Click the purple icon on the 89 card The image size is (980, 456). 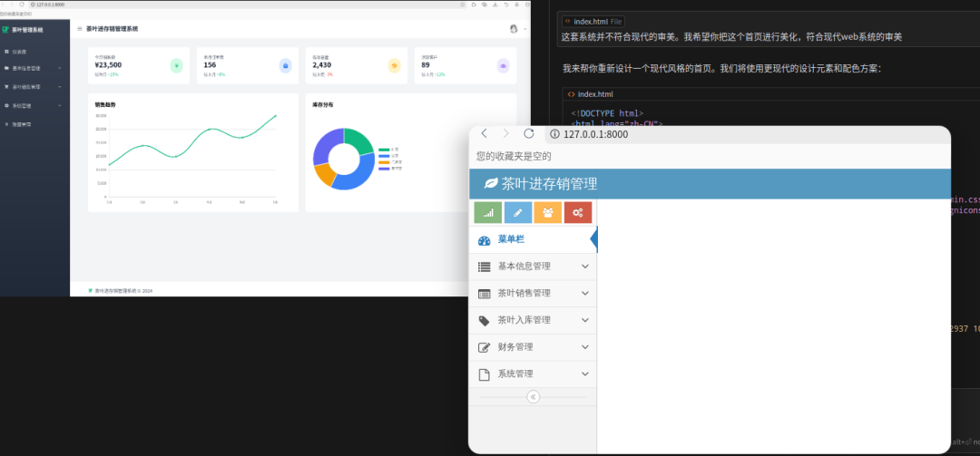click(503, 65)
